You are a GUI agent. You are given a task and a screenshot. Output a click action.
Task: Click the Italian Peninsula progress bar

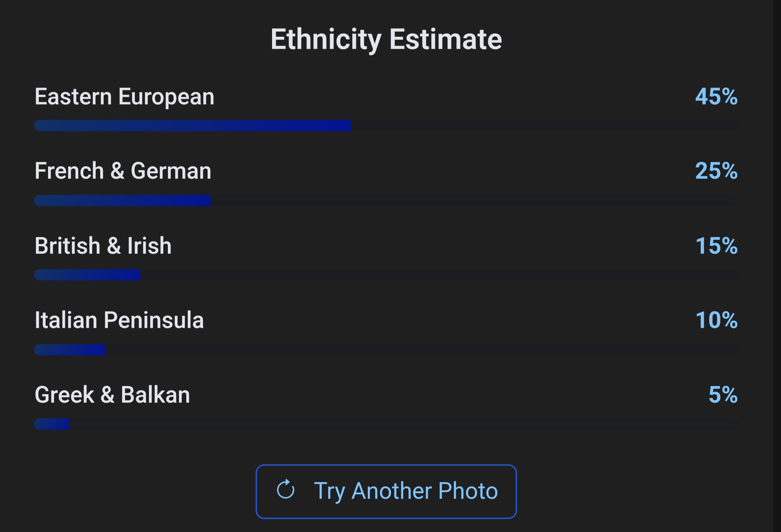click(386, 350)
